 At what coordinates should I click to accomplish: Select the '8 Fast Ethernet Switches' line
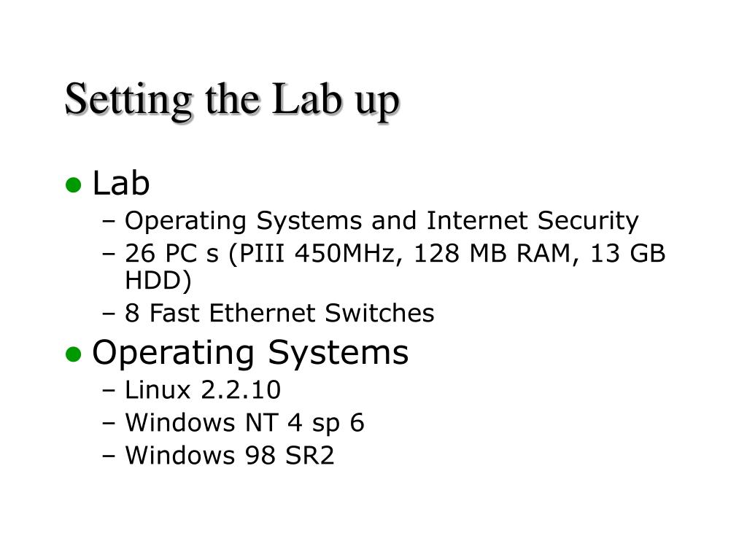coord(279,314)
